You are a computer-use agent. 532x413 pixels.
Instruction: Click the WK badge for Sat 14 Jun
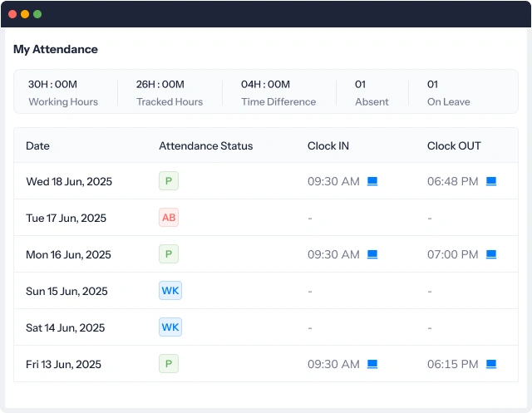[x=170, y=327]
